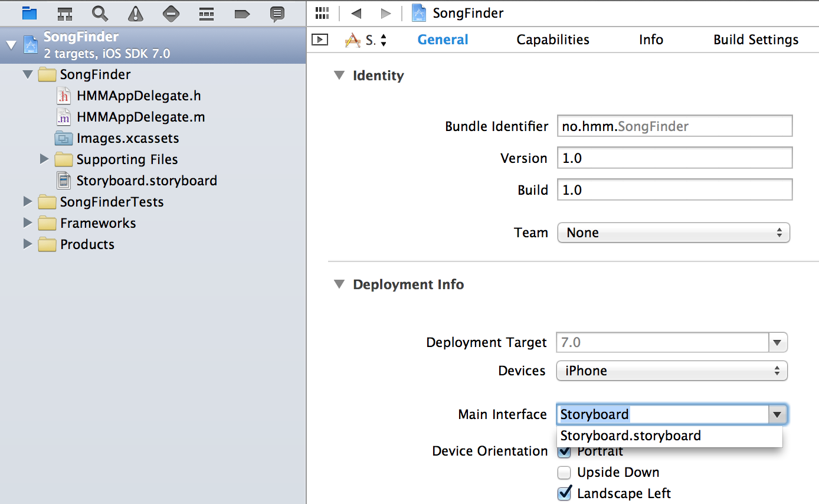Viewport: 819px width, 504px height.
Task: Toggle the projects and targets list sidebar
Action: pos(320,40)
